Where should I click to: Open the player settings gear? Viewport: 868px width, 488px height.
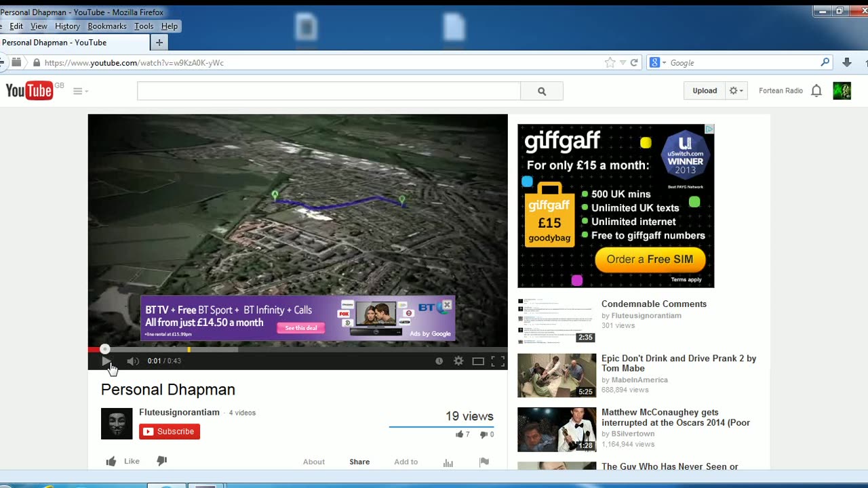[458, 361]
